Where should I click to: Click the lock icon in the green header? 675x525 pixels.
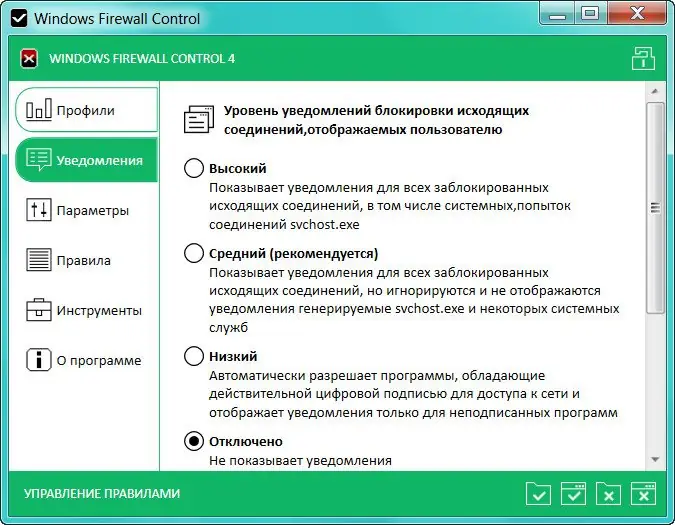click(x=643, y=59)
